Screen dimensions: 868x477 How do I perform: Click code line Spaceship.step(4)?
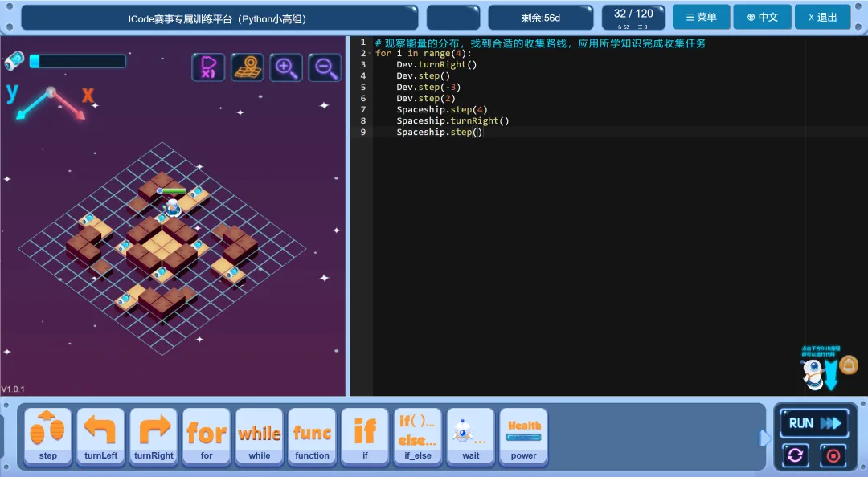442,109
